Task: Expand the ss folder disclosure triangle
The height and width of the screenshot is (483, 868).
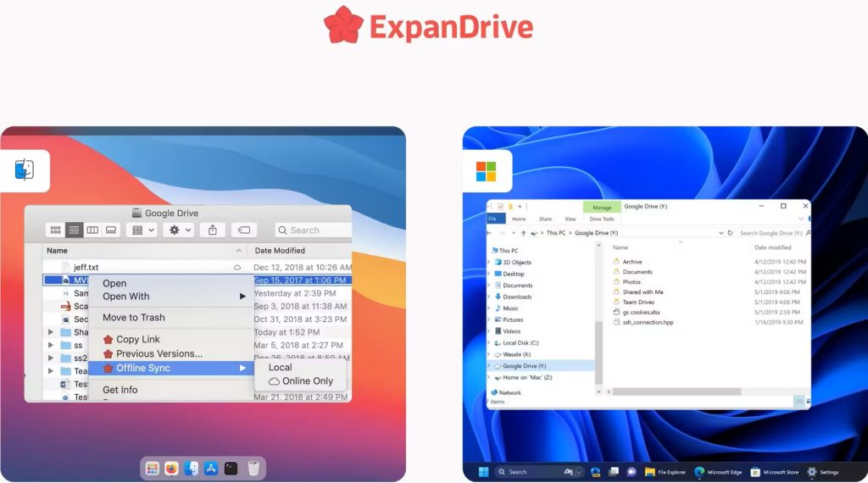Action: (x=50, y=345)
